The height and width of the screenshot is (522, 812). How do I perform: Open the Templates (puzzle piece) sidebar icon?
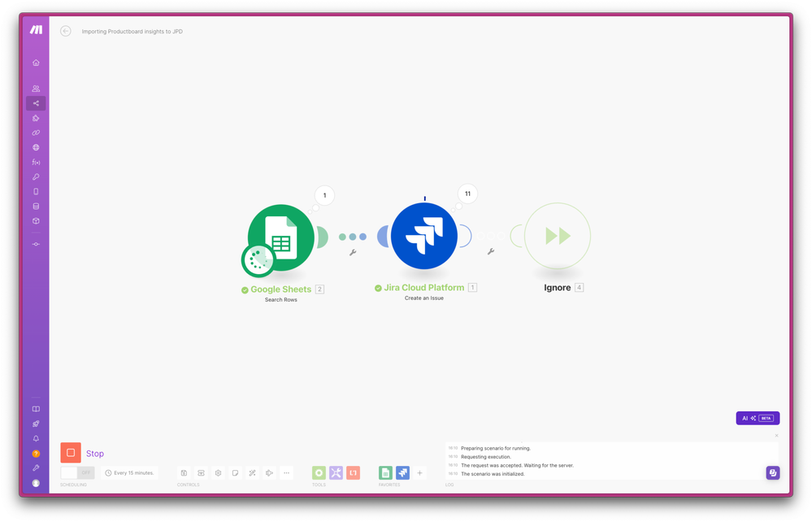pos(36,118)
